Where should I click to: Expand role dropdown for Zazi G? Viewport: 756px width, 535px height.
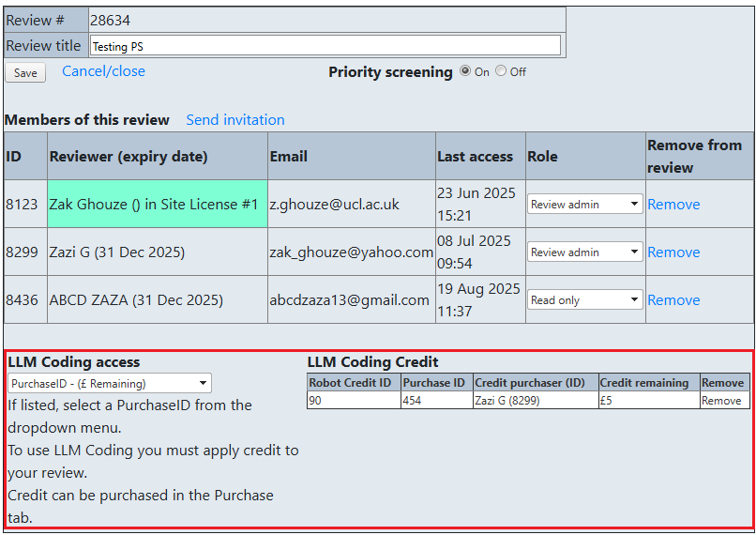584,252
